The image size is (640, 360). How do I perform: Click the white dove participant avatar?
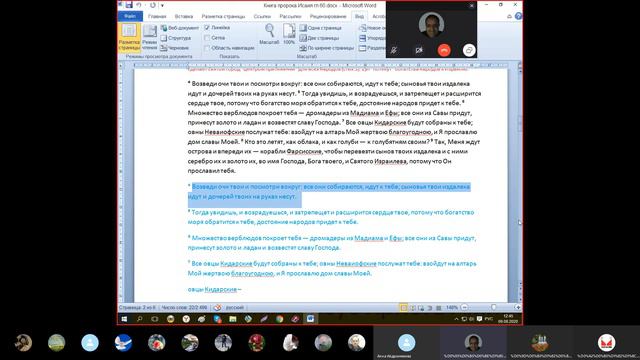[123, 342]
